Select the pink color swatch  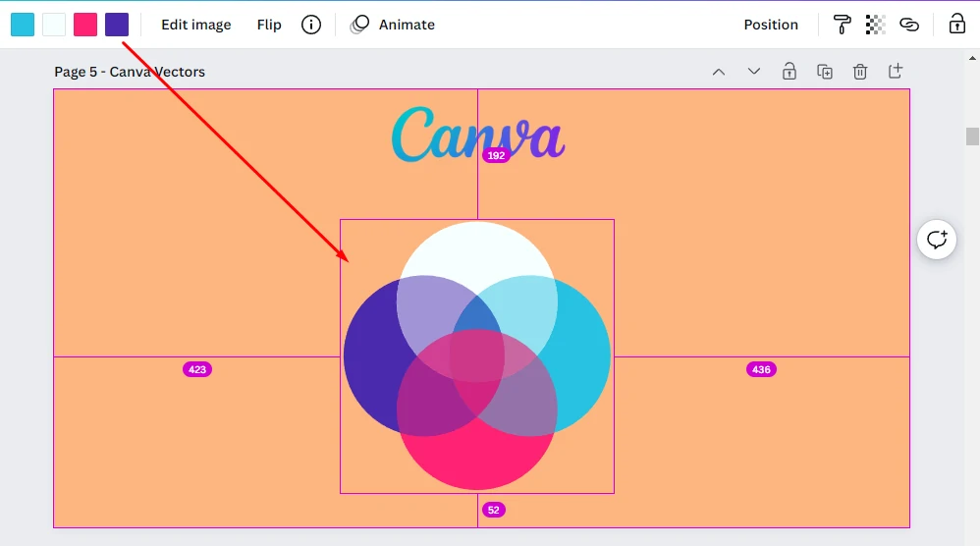pyautogui.click(x=85, y=25)
